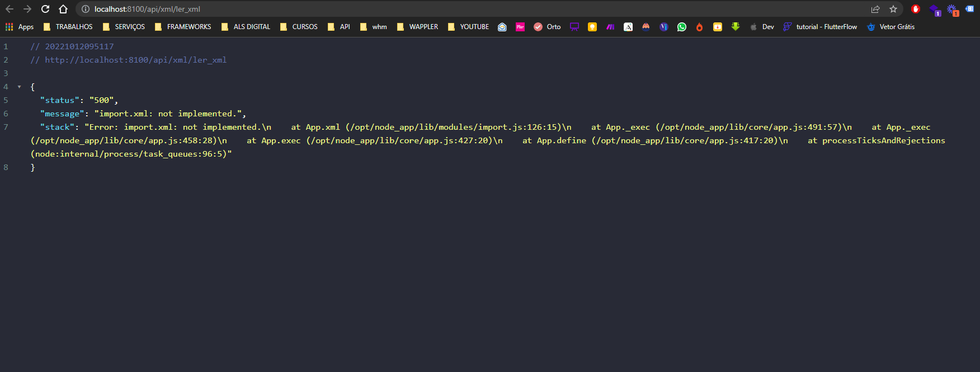Open the Orto bookmark

547,27
